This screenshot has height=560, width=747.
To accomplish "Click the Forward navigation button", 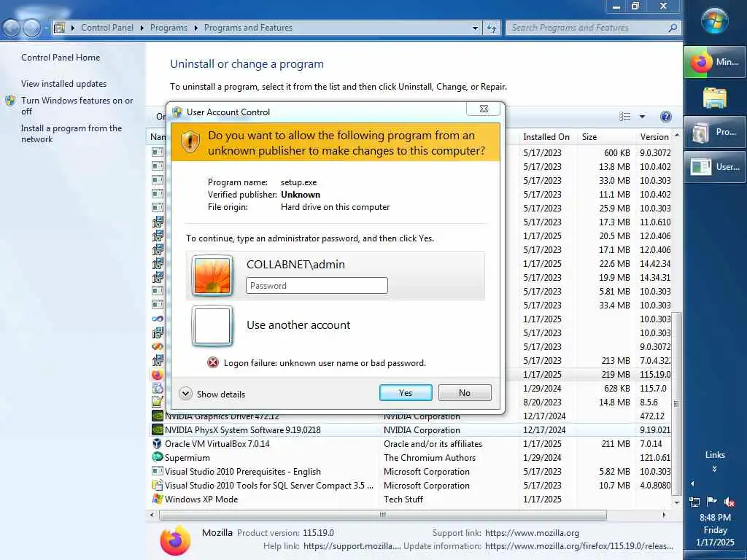I will click(32, 28).
